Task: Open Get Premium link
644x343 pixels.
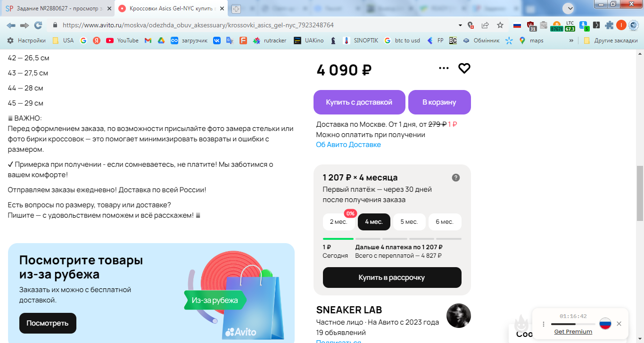Action: 573,332
